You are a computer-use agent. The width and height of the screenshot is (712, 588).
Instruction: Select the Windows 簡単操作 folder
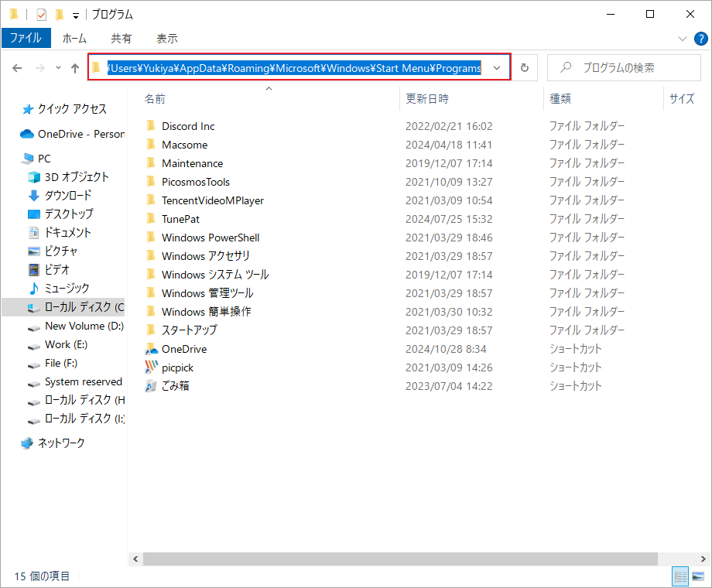[x=206, y=312]
